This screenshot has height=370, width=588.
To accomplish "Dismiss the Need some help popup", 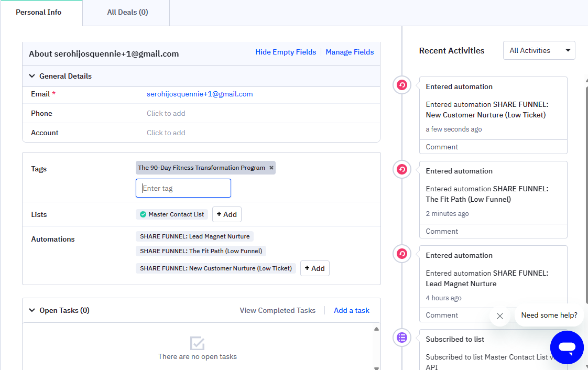I will pyautogui.click(x=499, y=316).
